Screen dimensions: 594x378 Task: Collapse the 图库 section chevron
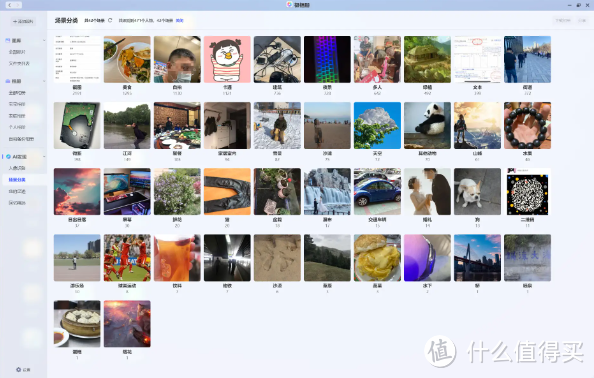tap(44, 41)
